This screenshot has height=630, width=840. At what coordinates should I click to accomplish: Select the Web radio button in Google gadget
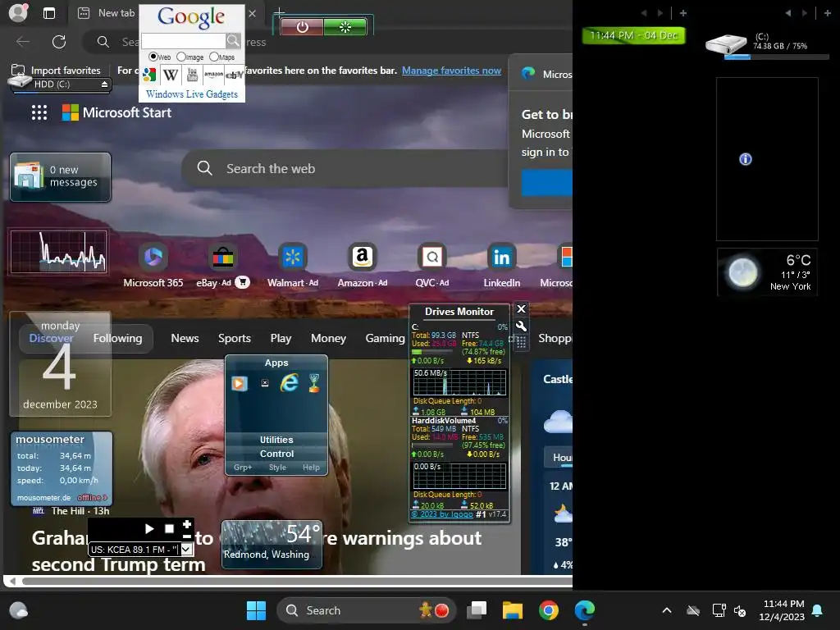[x=153, y=57]
